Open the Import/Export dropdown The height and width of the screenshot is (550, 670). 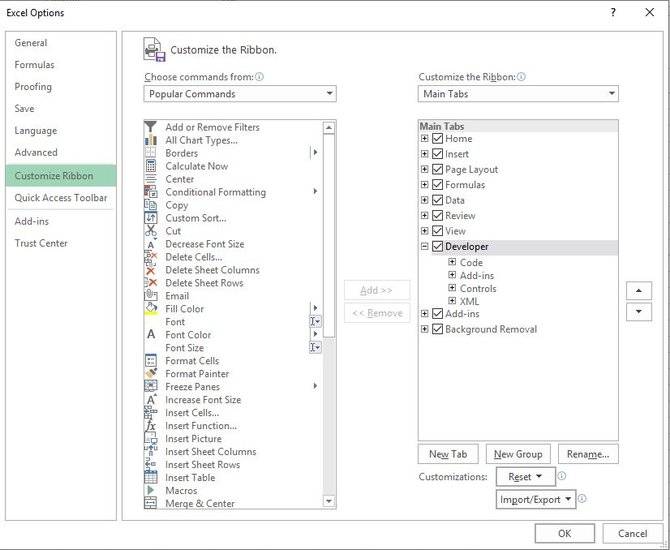[536, 499]
